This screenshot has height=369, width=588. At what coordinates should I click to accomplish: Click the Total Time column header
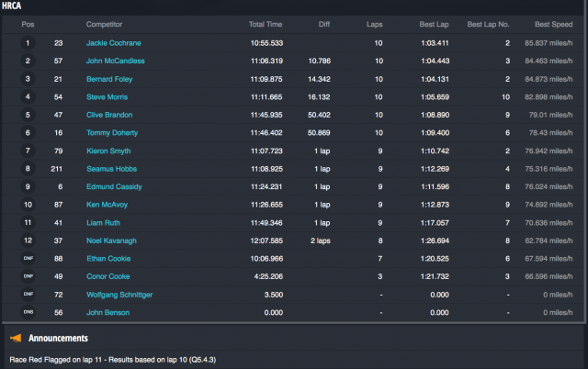pyautogui.click(x=266, y=23)
